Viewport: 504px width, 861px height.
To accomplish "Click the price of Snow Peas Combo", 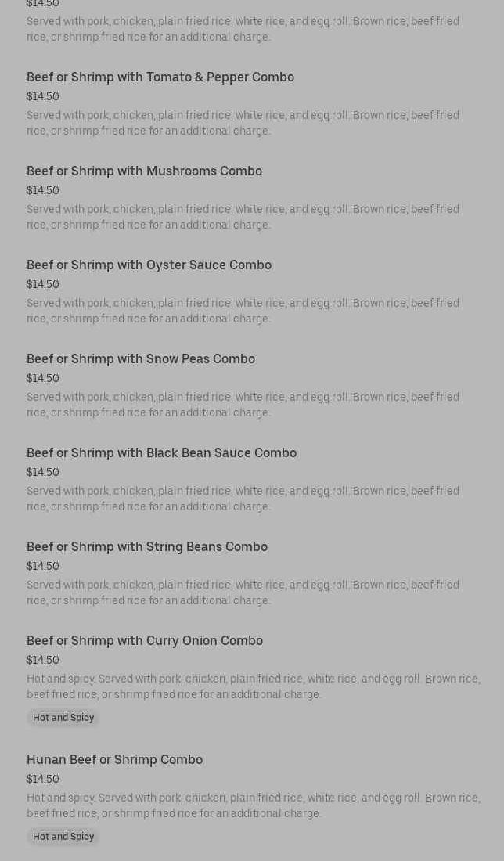I will click(x=43, y=379).
